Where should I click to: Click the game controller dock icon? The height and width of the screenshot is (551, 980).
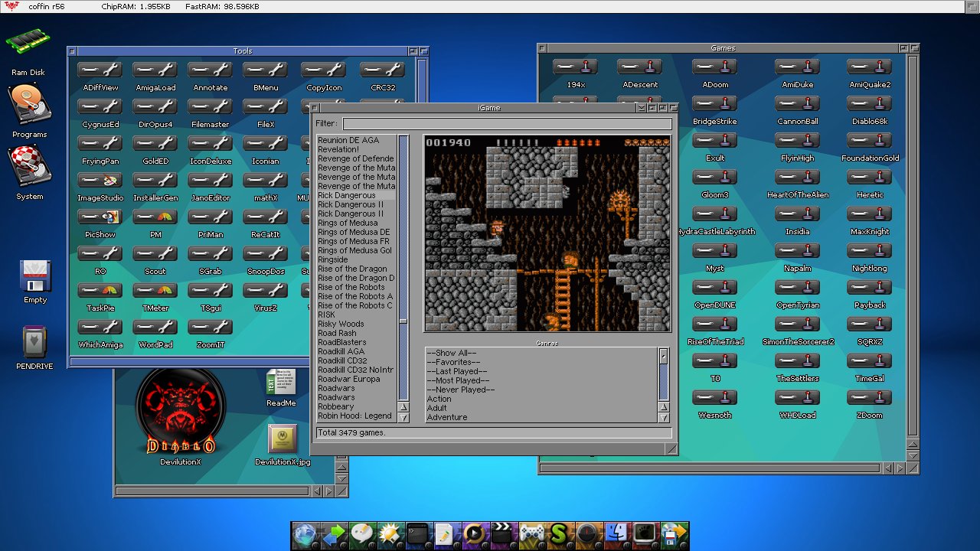tap(531, 533)
